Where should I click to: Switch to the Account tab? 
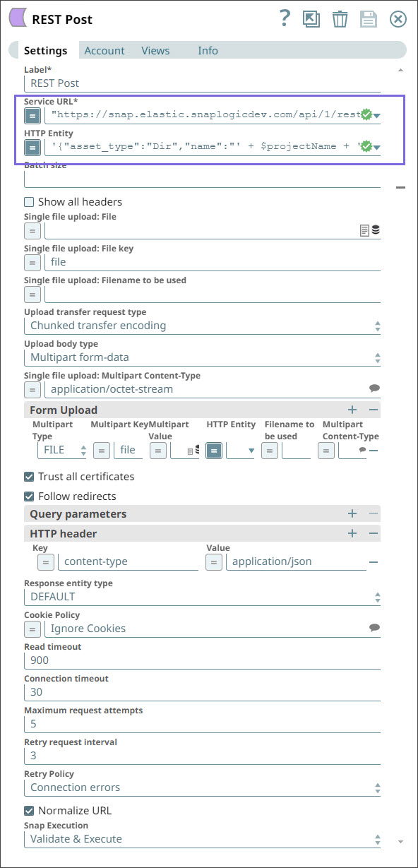104,50
